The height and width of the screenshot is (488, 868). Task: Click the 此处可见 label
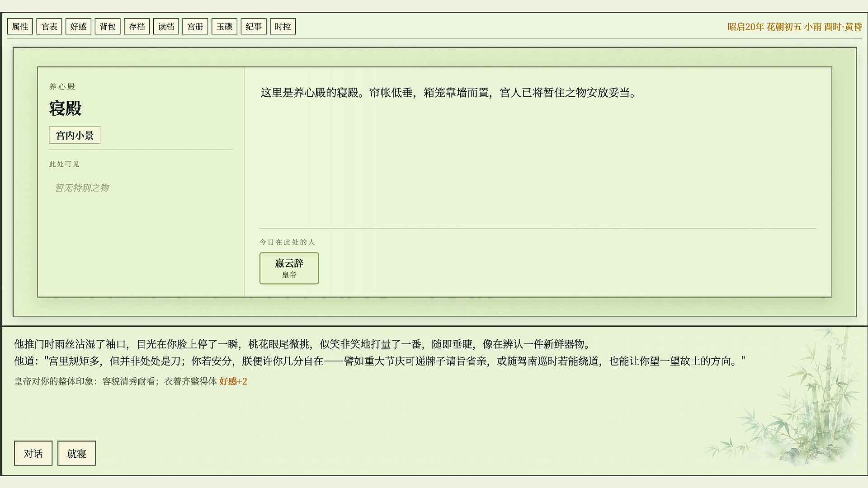64,164
